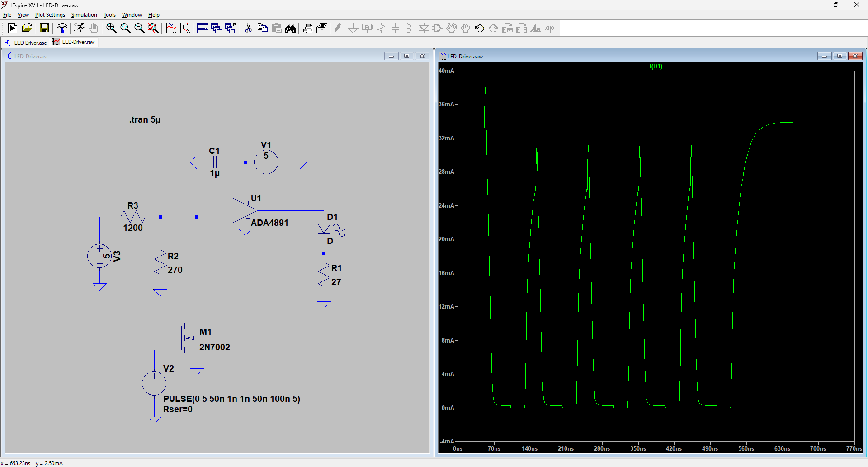Image resolution: width=868 pixels, height=467 pixels.
Task: Open a file with the folder icon
Action: (x=27, y=28)
